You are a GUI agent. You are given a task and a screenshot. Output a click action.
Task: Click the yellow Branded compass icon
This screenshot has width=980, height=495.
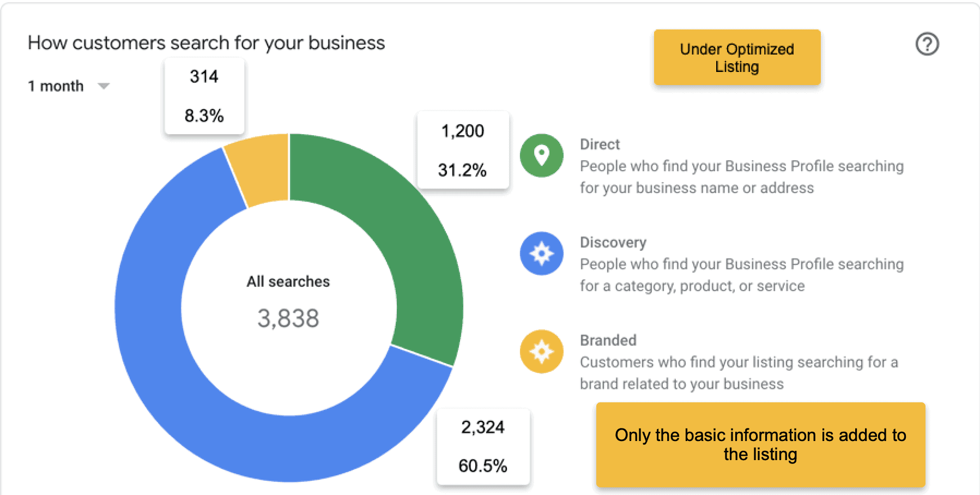541,352
